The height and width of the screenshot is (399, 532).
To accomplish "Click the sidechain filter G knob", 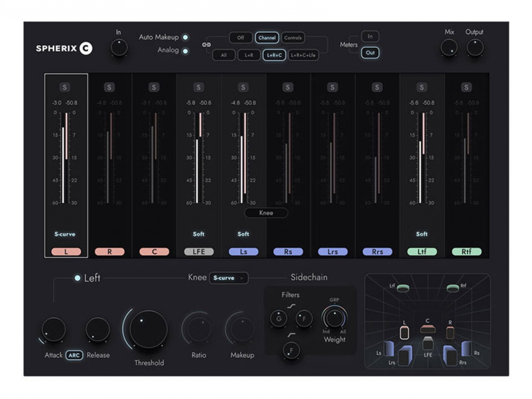I will click(278, 318).
